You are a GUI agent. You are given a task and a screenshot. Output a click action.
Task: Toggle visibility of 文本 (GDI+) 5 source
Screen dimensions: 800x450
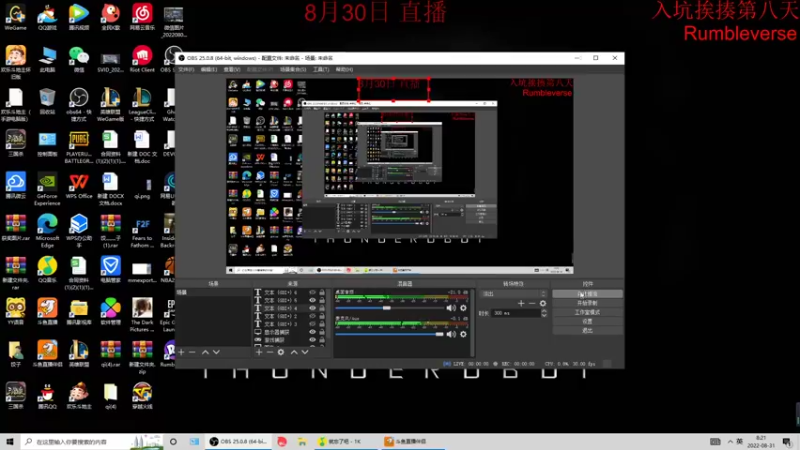point(312,301)
